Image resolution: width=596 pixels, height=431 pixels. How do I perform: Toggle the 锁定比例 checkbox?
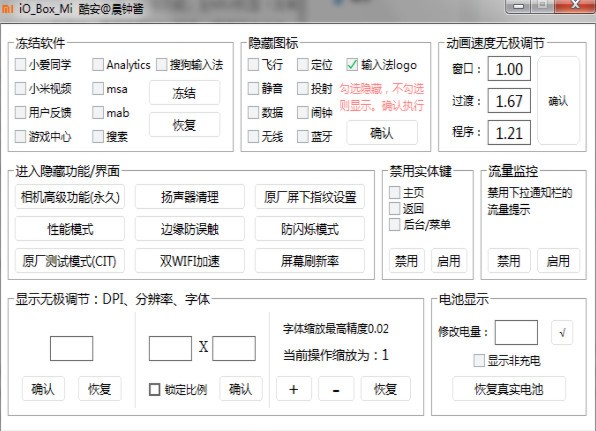[x=154, y=389]
